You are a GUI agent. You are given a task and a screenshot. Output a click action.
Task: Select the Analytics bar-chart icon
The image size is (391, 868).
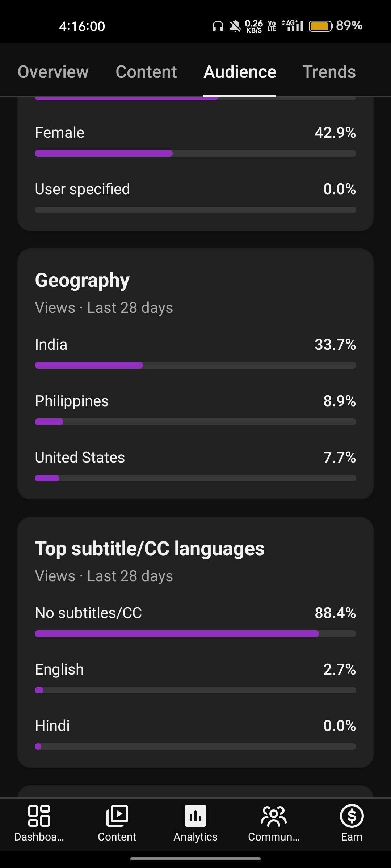pyautogui.click(x=195, y=816)
